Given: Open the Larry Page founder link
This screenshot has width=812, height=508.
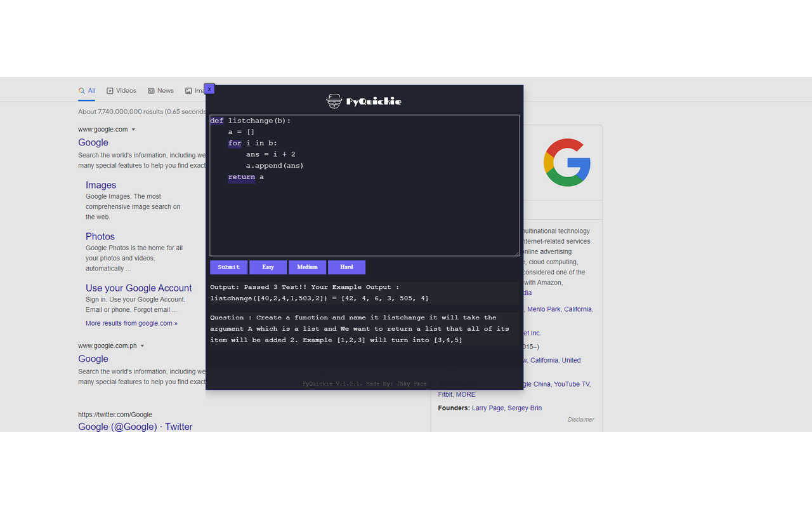Looking at the screenshot, I should [487, 408].
